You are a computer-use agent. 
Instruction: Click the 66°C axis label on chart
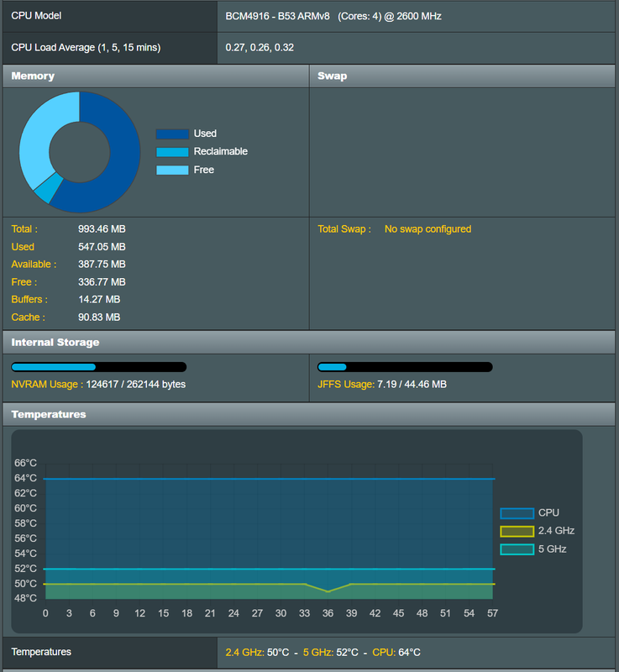tap(26, 463)
